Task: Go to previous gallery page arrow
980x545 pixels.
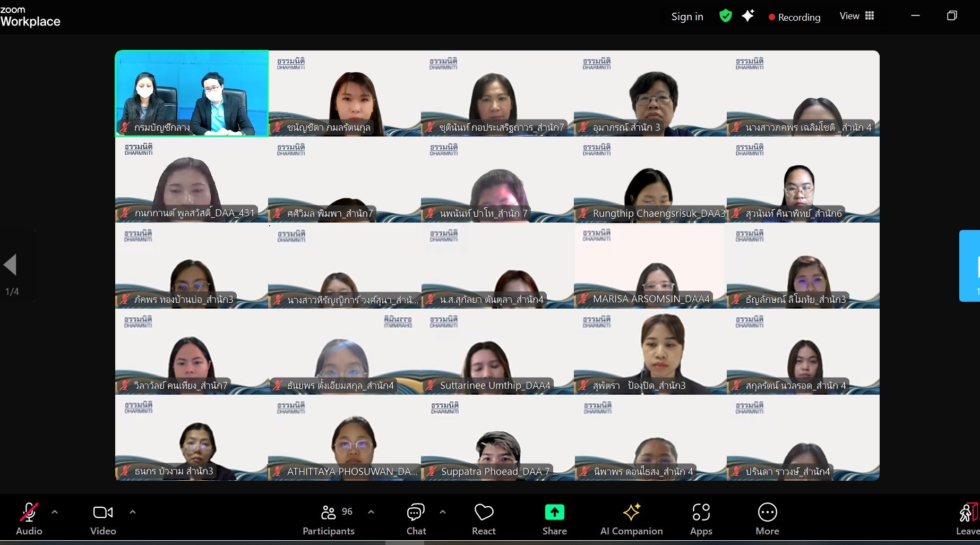Action: (11, 265)
